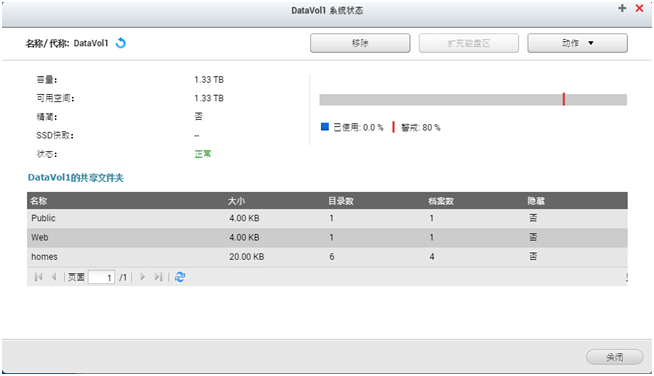The width and height of the screenshot is (654, 376).
Task: Go to next page of folder list
Action: (x=142, y=277)
